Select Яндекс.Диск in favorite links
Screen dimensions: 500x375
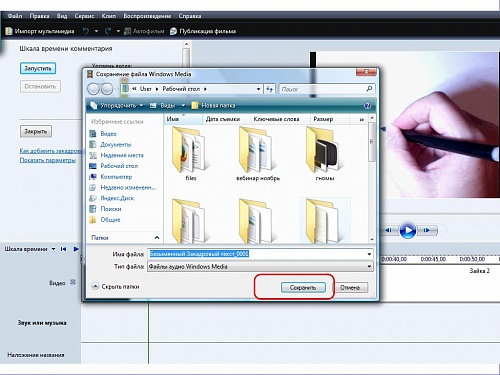[x=112, y=198]
